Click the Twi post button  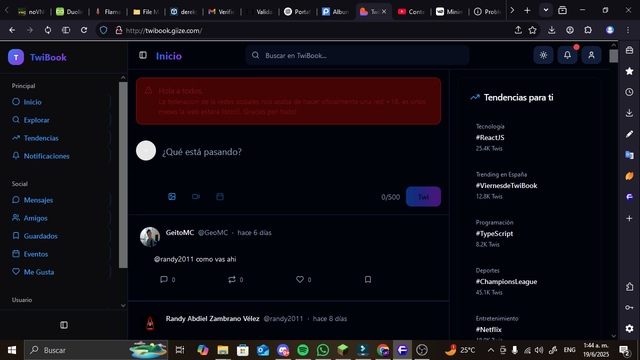(423, 197)
